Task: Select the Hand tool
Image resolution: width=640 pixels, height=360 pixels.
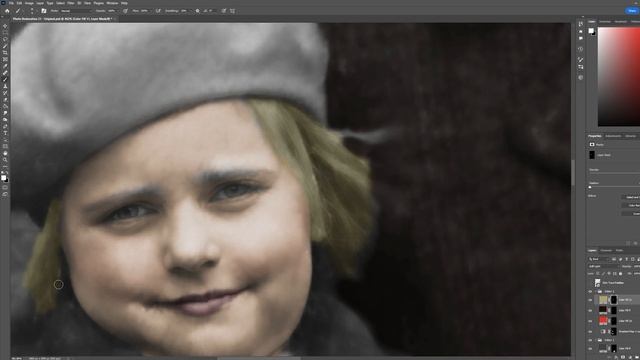Action: (x=5, y=153)
